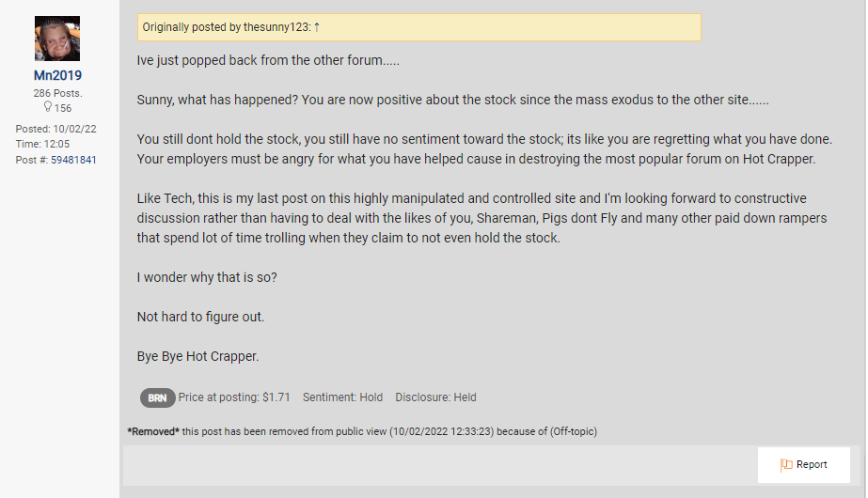Click the BRN stock badge
The width and height of the screenshot is (868, 498).
(x=157, y=397)
